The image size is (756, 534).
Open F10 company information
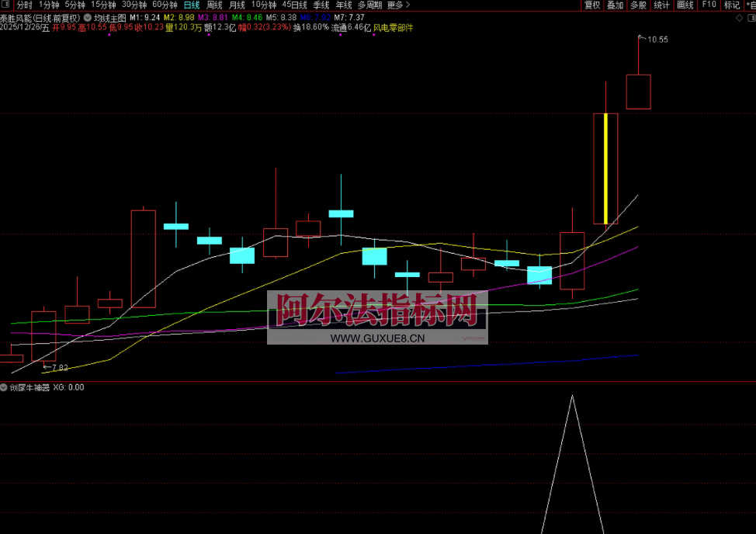tap(709, 5)
